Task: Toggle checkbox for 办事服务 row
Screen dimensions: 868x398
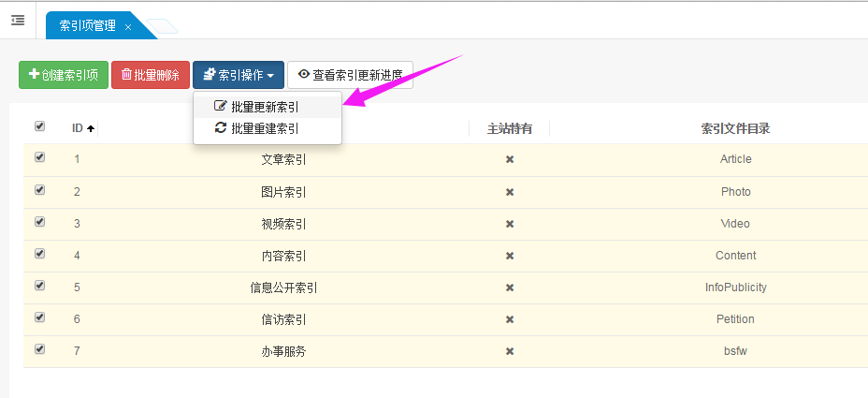Action: click(39, 349)
